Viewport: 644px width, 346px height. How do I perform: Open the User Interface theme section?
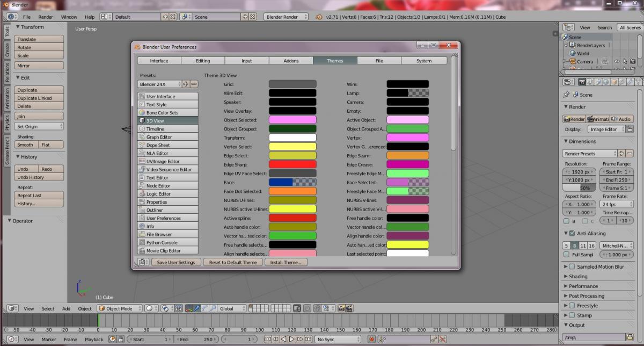pyautogui.click(x=168, y=96)
